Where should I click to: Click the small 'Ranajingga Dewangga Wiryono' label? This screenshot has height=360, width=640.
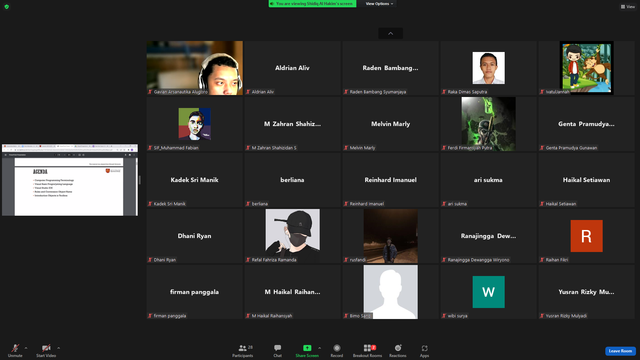(478, 260)
